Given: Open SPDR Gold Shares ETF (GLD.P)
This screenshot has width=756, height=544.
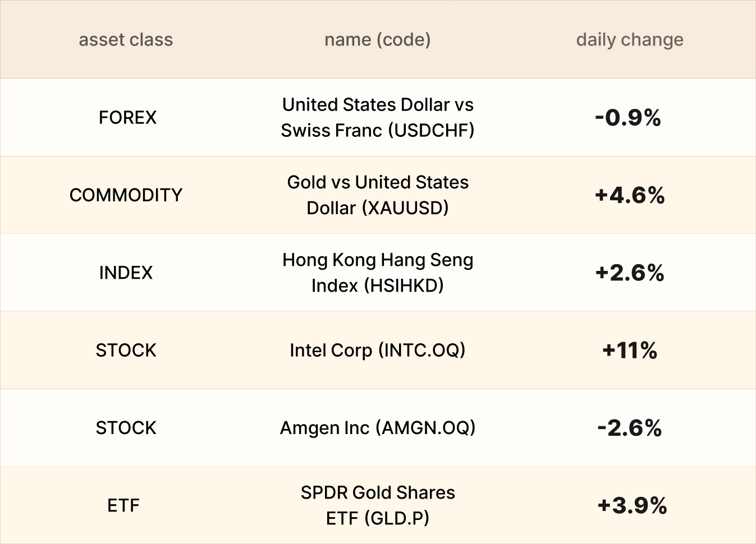Looking at the screenshot, I should tap(378, 505).
